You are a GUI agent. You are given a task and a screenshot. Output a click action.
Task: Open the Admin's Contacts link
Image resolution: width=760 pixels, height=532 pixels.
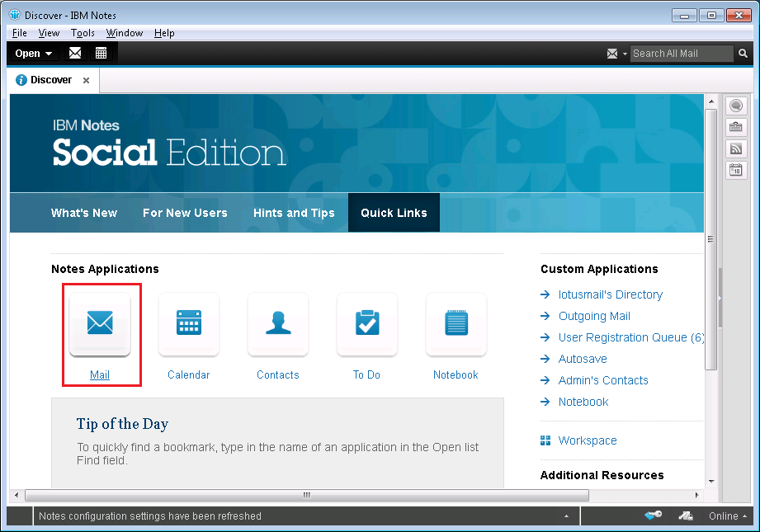pyautogui.click(x=603, y=380)
